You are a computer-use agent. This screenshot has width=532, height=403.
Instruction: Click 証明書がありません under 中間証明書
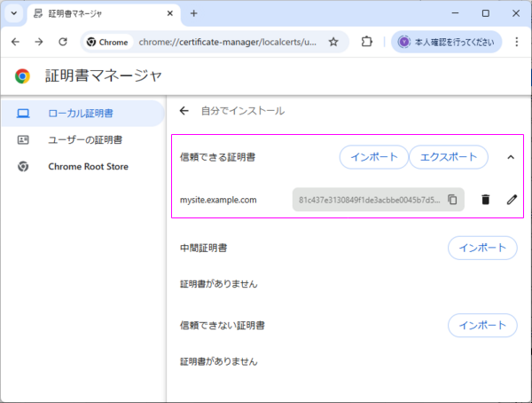[218, 284]
